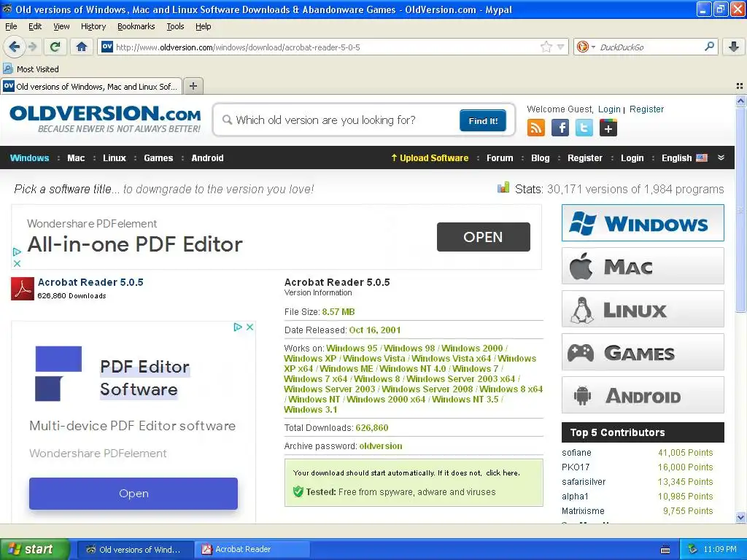Click the Find It! search button

pyautogui.click(x=483, y=120)
